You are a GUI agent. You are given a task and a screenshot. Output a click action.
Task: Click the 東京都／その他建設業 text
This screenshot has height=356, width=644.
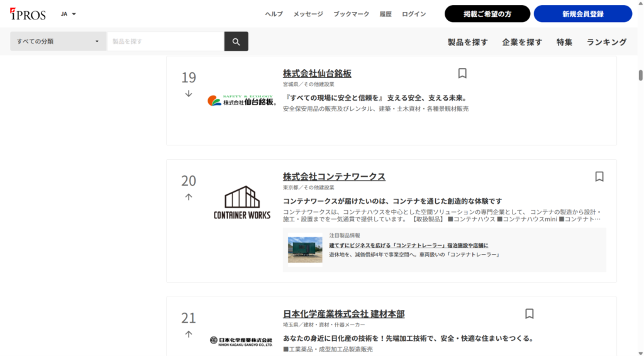[x=308, y=187]
